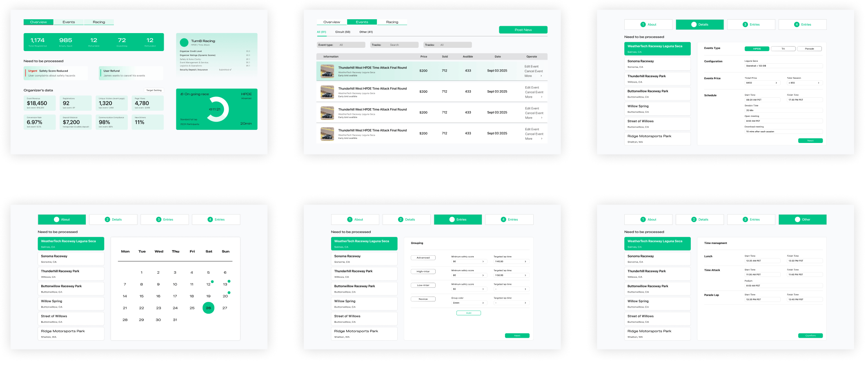Click the red Urgent Safety Score Reduced card
Screen dimensions: 868x366
tap(56, 73)
